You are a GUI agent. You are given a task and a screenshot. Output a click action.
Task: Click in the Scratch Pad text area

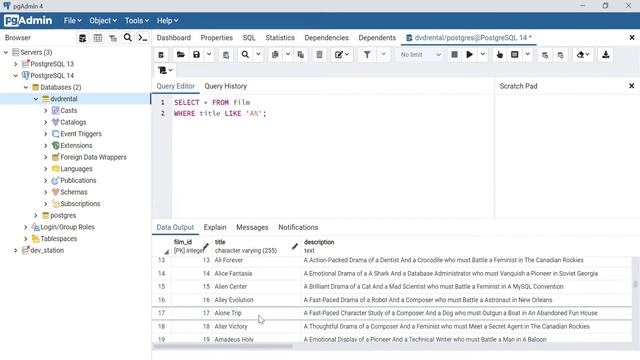[567, 155]
